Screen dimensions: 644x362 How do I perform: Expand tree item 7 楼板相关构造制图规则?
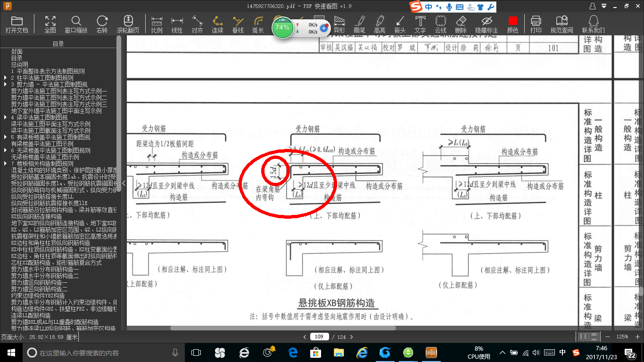(x=5, y=164)
